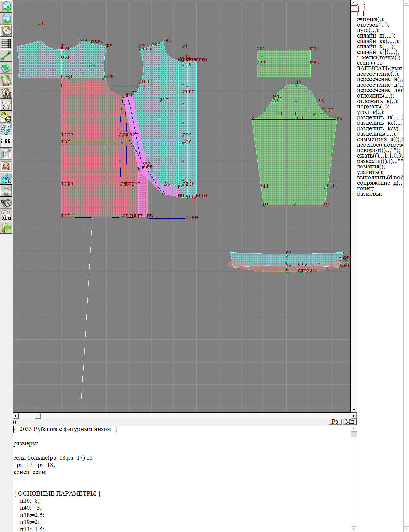409x532 pixels.
Task: Click the i_66. toolbar button
Action: click(x=6, y=141)
